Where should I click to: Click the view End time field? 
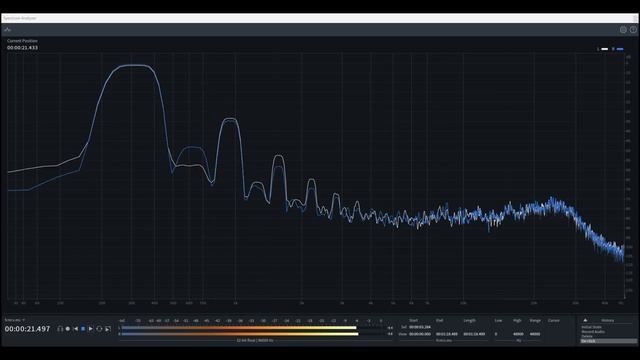pos(447,334)
